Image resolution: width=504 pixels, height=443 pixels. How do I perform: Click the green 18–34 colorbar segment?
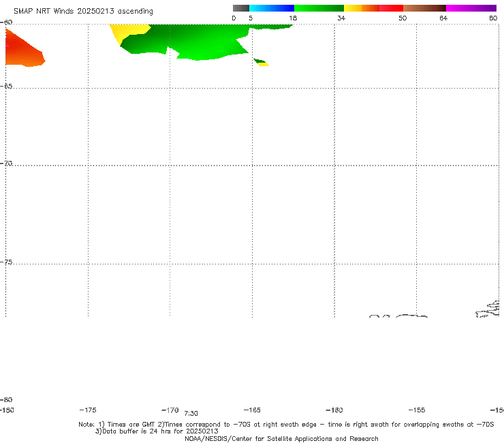coord(319,8)
